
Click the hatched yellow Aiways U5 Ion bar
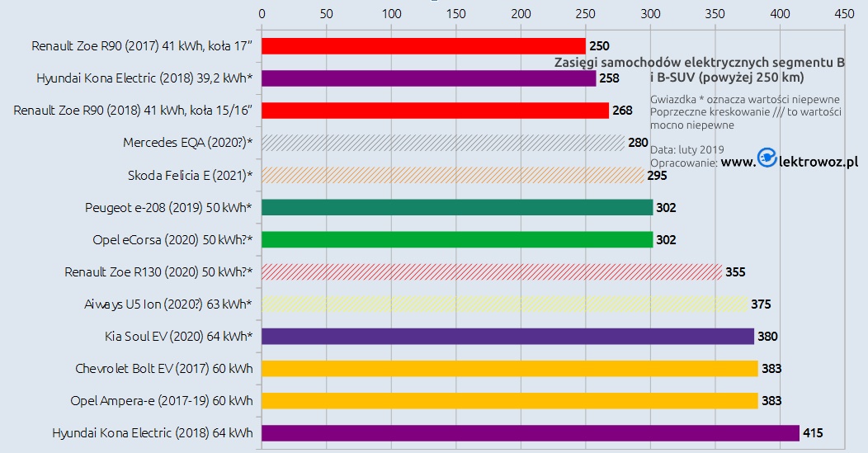click(x=504, y=304)
